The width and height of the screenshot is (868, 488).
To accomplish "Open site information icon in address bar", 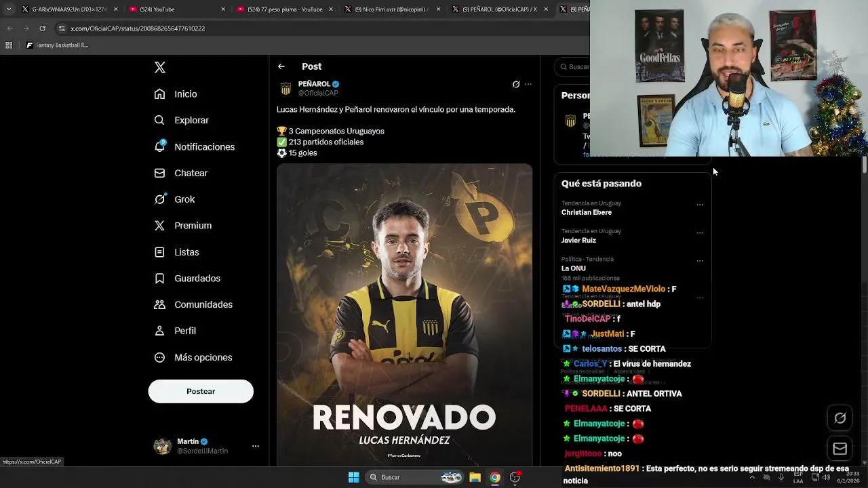I will (x=62, y=28).
